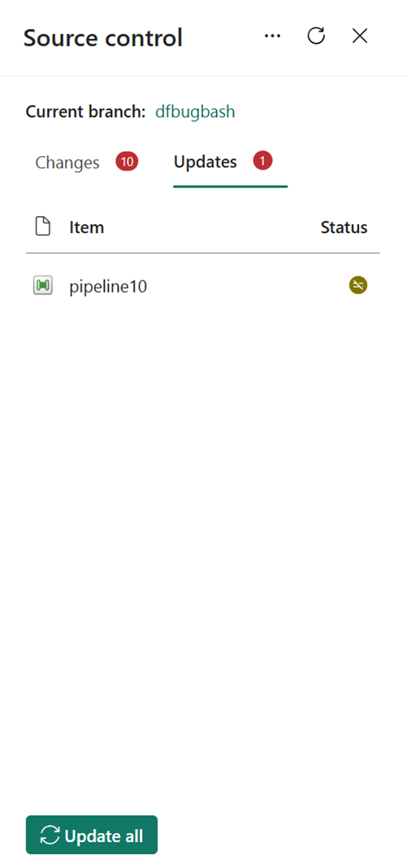Click the sync arrows icon in Update all
The width and height of the screenshot is (406, 868).
(x=50, y=835)
